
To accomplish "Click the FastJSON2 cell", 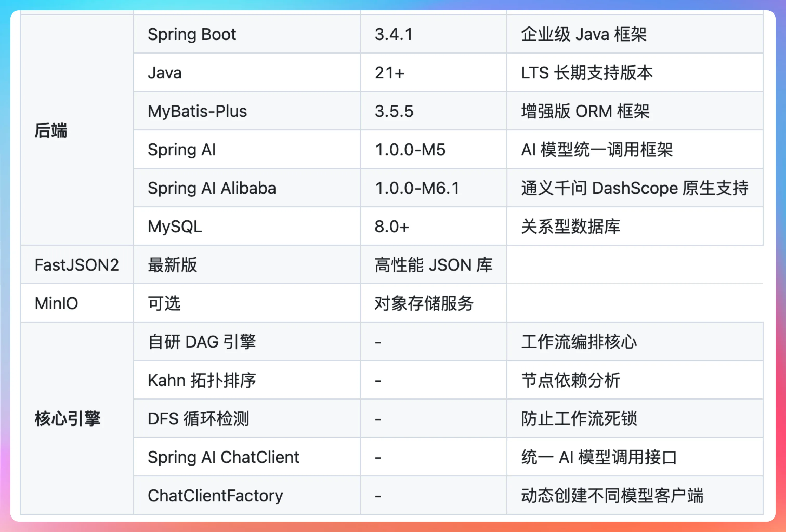I will 77,265.
